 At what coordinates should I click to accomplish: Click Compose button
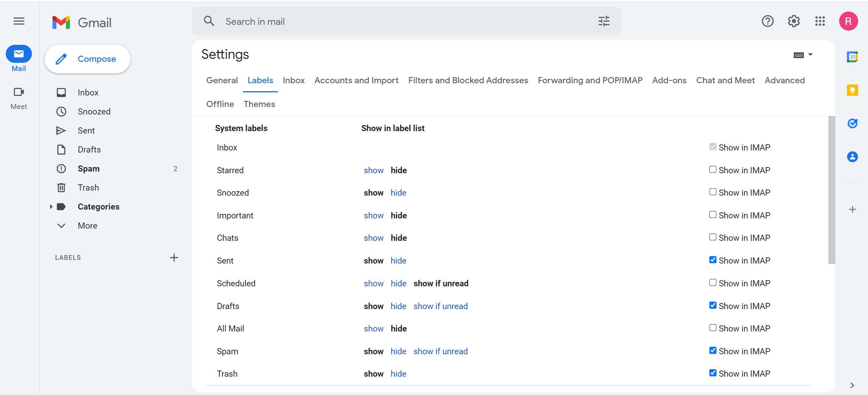pos(87,59)
